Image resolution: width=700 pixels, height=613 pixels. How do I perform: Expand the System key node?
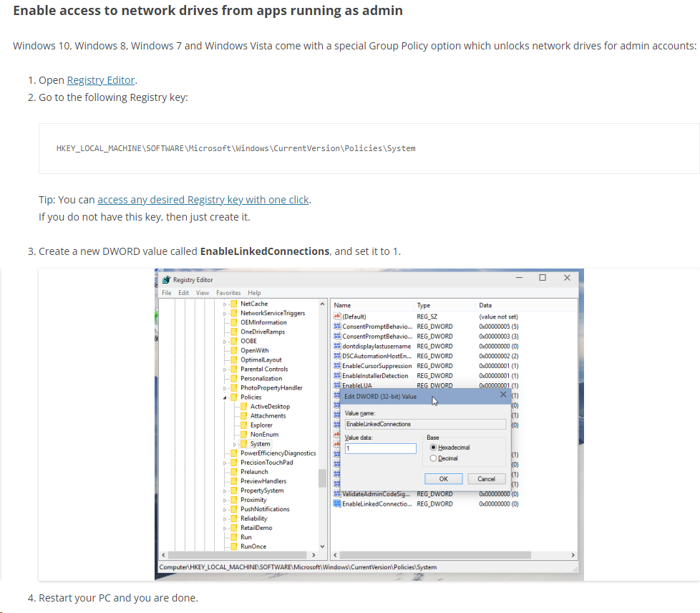click(x=234, y=445)
